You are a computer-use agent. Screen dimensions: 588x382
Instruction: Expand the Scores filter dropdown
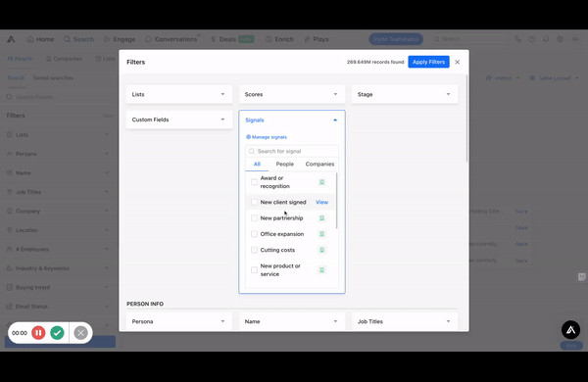pyautogui.click(x=292, y=94)
